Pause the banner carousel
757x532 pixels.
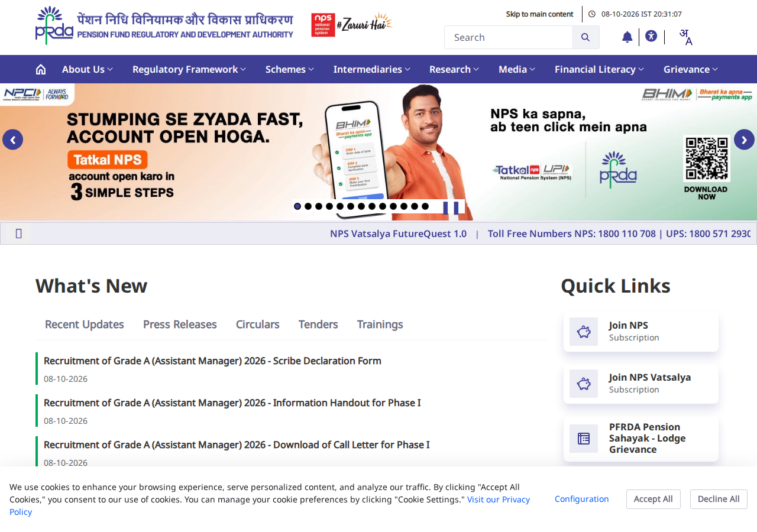point(451,207)
